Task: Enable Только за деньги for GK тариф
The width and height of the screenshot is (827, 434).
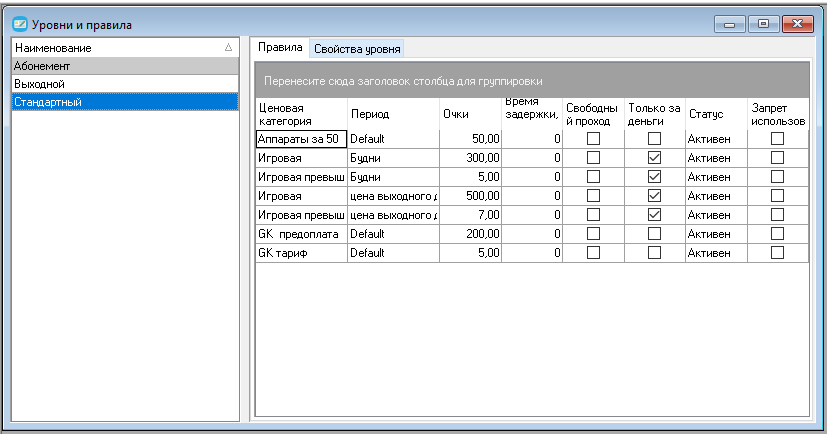Action: pyautogui.click(x=655, y=253)
